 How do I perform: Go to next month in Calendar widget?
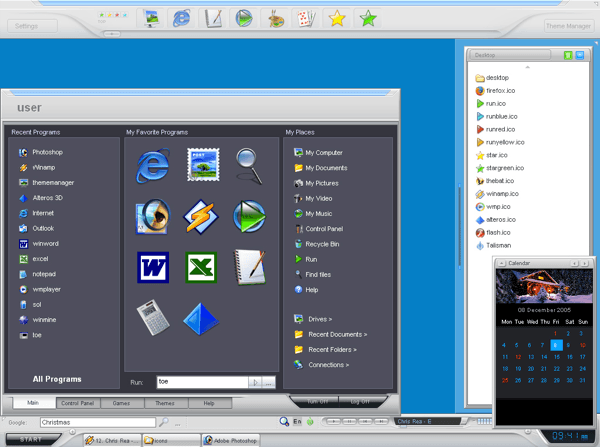click(585, 263)
